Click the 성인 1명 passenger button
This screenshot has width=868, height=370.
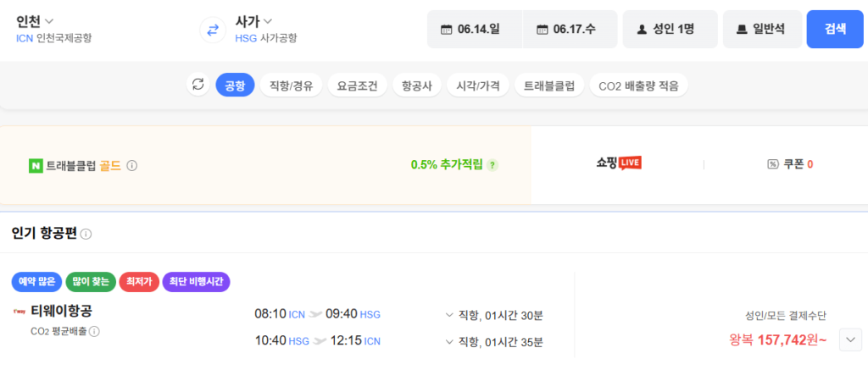coord(670,30)
